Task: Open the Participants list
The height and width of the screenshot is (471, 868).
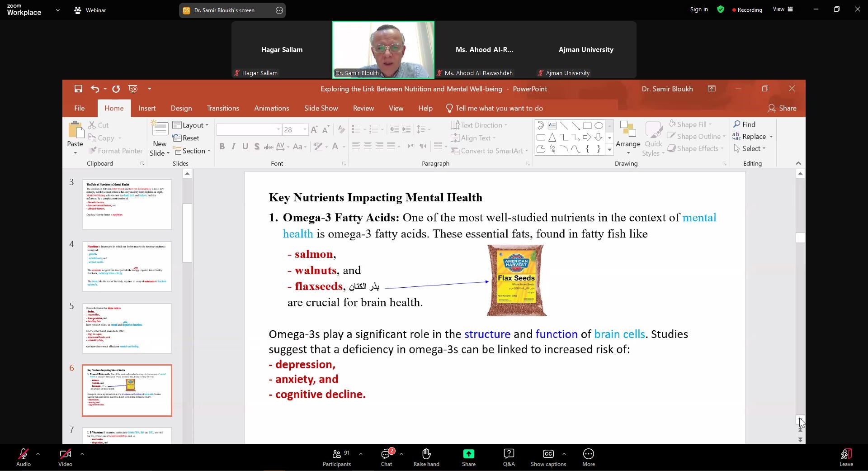Action: (x=337, y=457)
